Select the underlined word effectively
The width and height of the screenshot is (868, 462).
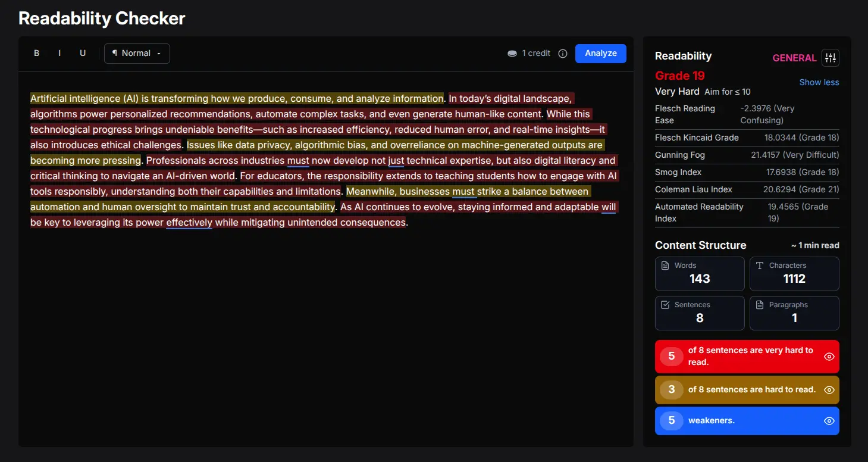click(x=189, y=222)
